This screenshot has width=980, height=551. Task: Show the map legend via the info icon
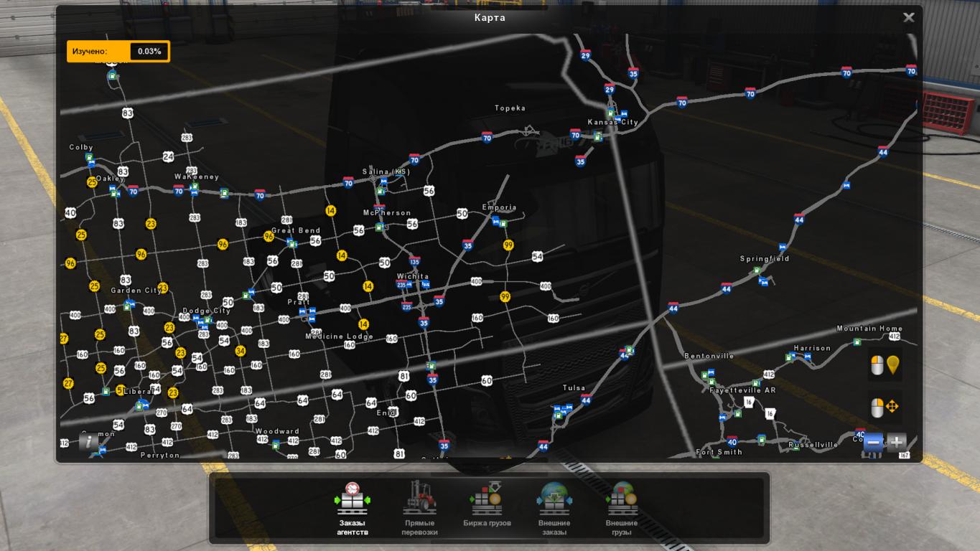[x=89, y=441]
